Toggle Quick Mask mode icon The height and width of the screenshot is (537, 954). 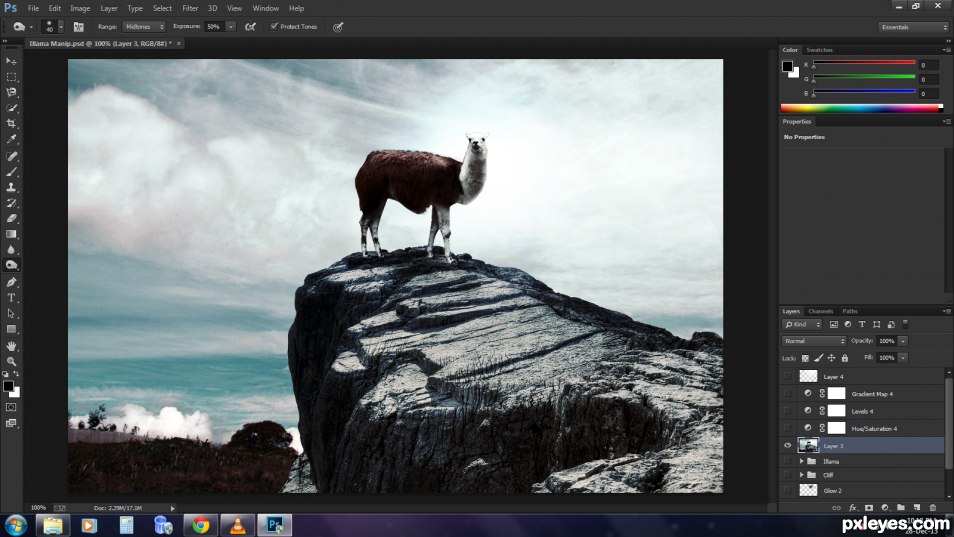(11, 407)
